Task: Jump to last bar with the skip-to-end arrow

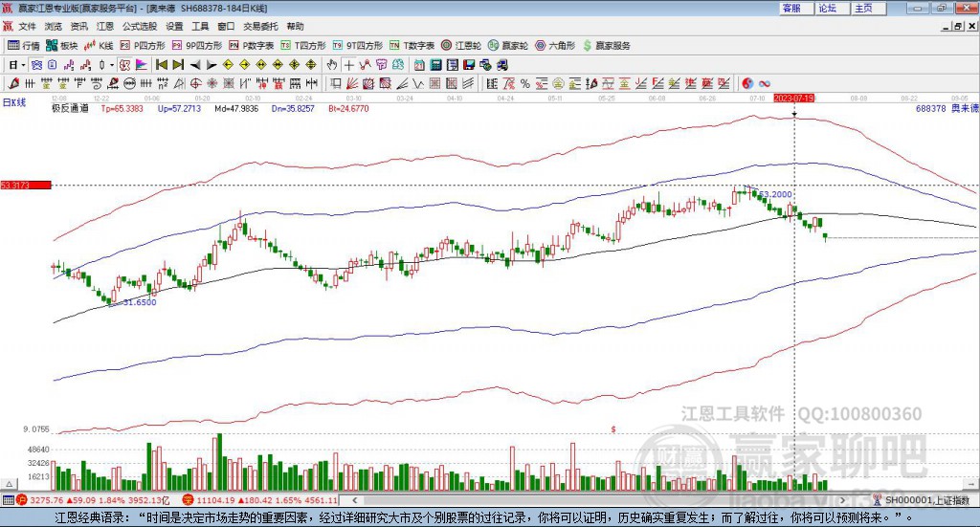Action: 178,65
